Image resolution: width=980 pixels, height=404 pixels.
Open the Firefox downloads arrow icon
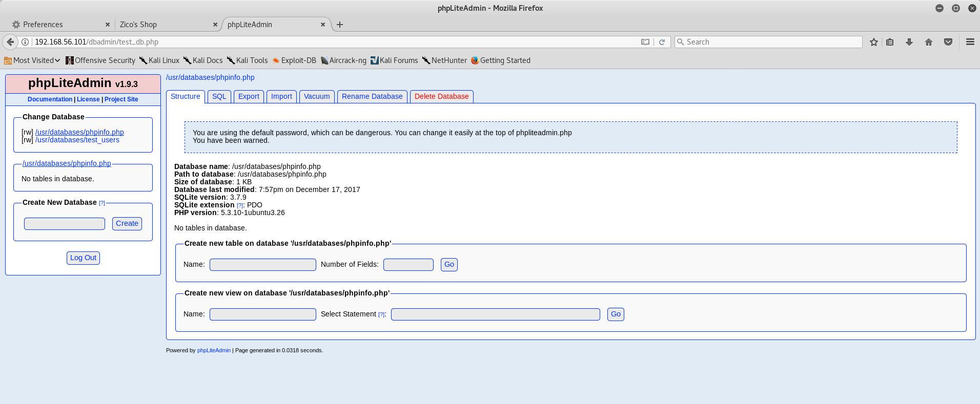(909, 42)
